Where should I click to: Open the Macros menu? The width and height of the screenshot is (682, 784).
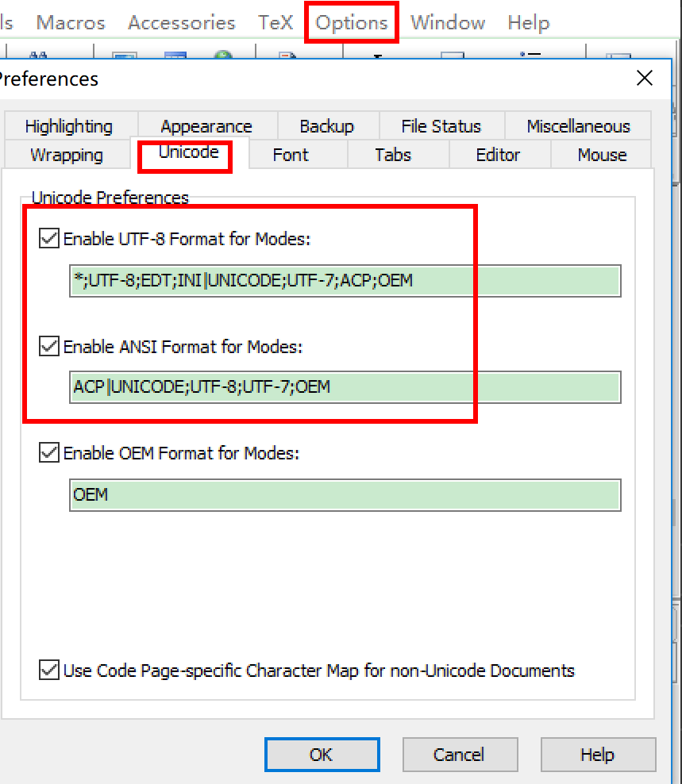[x=71, y=23]
